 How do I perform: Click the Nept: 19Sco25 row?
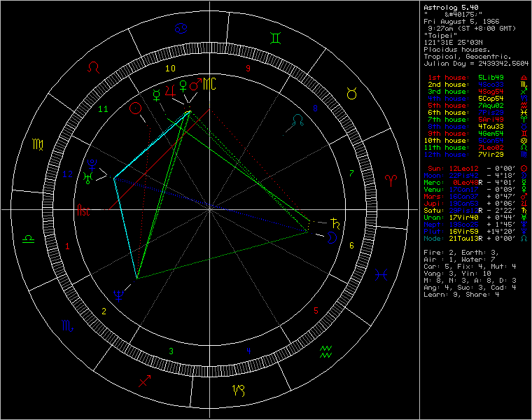(475, 225)
